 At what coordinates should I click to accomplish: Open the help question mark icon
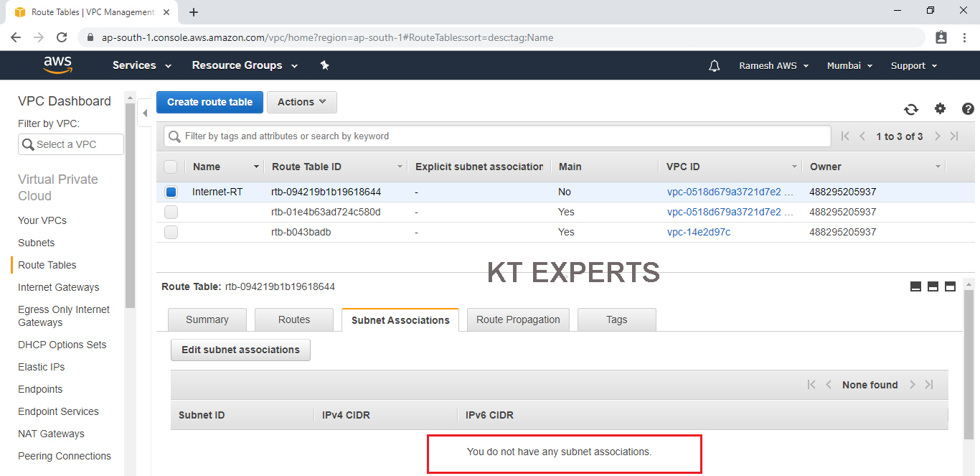[968, 108]
